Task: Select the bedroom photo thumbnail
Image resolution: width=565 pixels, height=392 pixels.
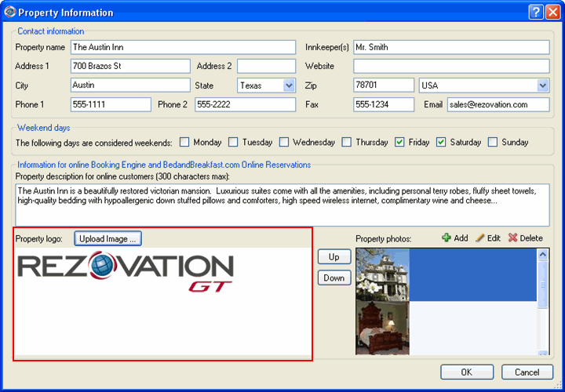Action: [x=382, y=328]
